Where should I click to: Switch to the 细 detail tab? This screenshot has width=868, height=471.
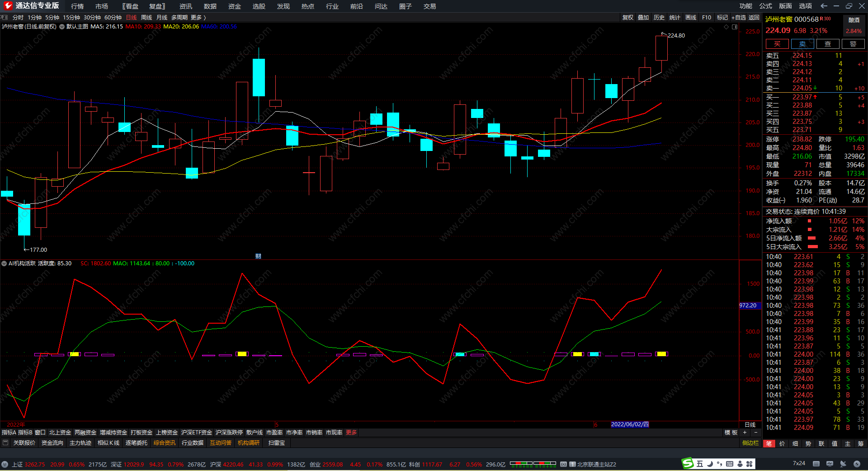click(795, 444)
